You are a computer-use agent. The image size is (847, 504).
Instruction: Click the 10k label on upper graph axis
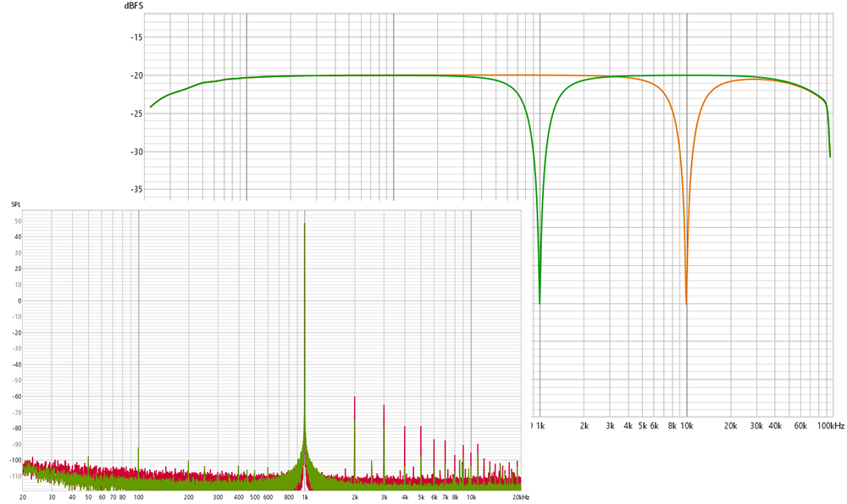click(686, 425)
